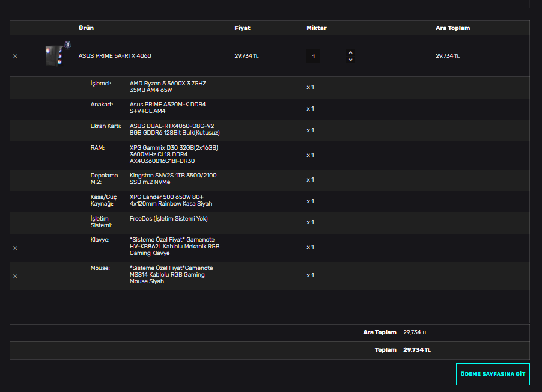Select the Fiyat column header
The height and width of the screenshot is (392, 542).
click(242, 28)
